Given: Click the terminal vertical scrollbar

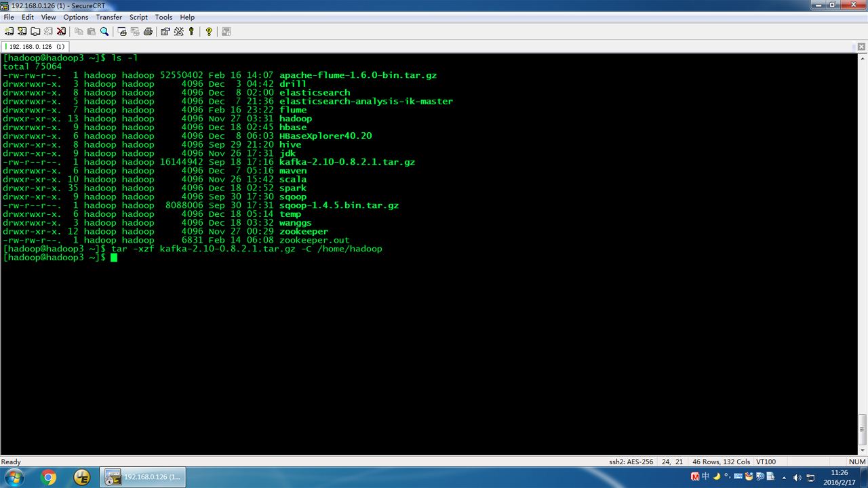Looking at the screenshot, I should click(863, 254).
